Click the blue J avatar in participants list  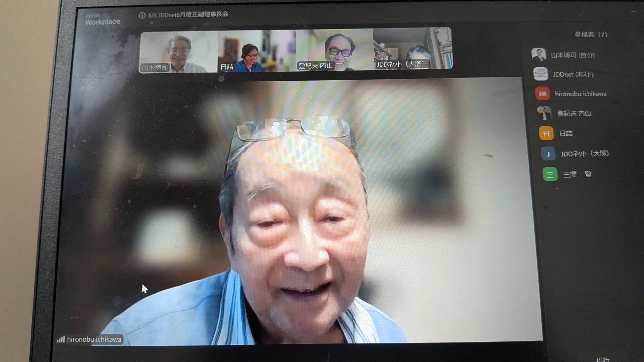(548, 154)
